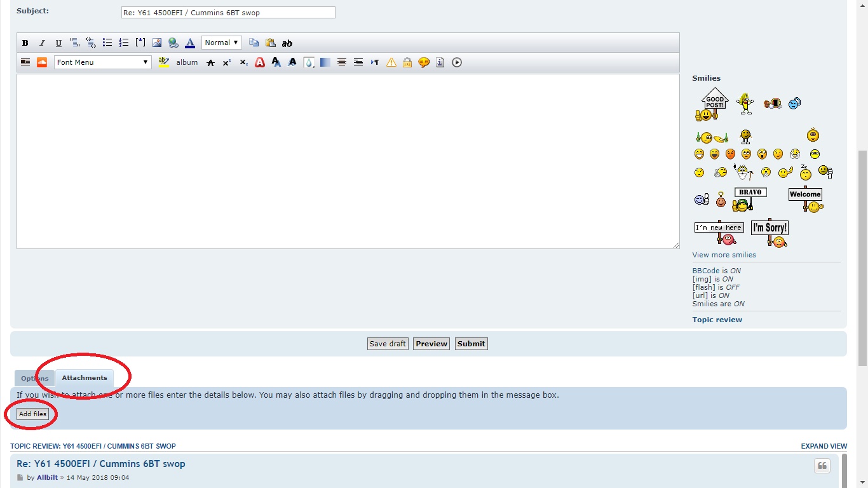Switch to the Options tab

pyautogui.click(x=34, y=379)
